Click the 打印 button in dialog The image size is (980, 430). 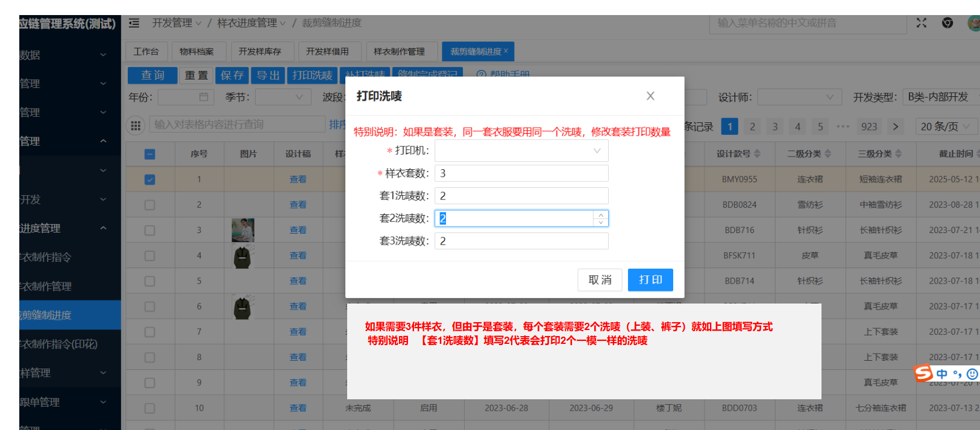click(x=650, y=280)
